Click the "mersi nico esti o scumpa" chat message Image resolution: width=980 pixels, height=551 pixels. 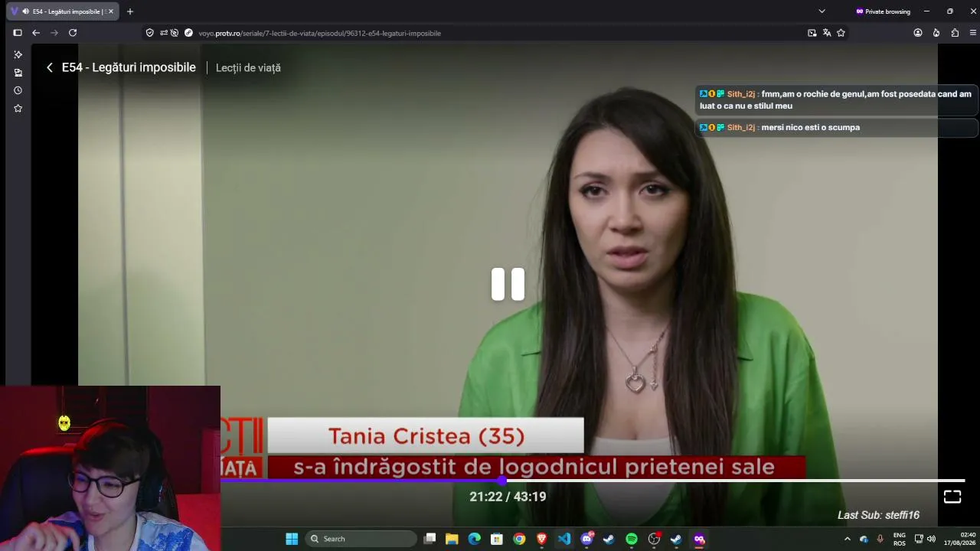click(811, 127)
